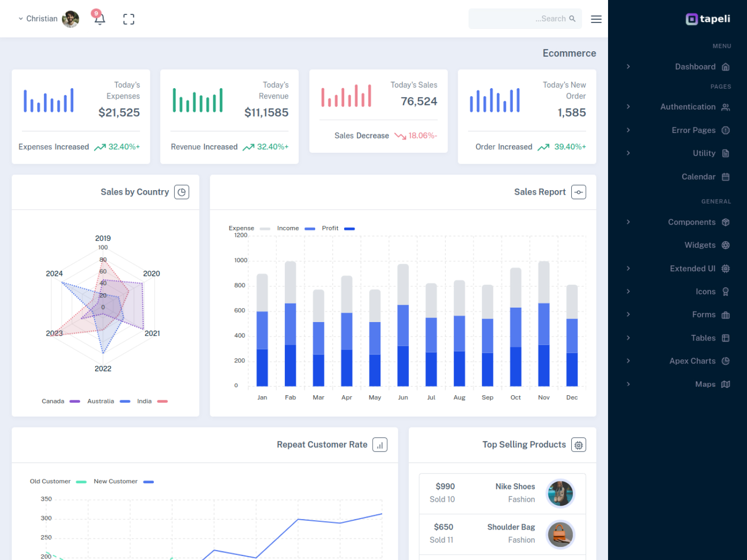The image size is (747, 560).
Task: Click the Ecommerce page title
Action: [569, 53]
